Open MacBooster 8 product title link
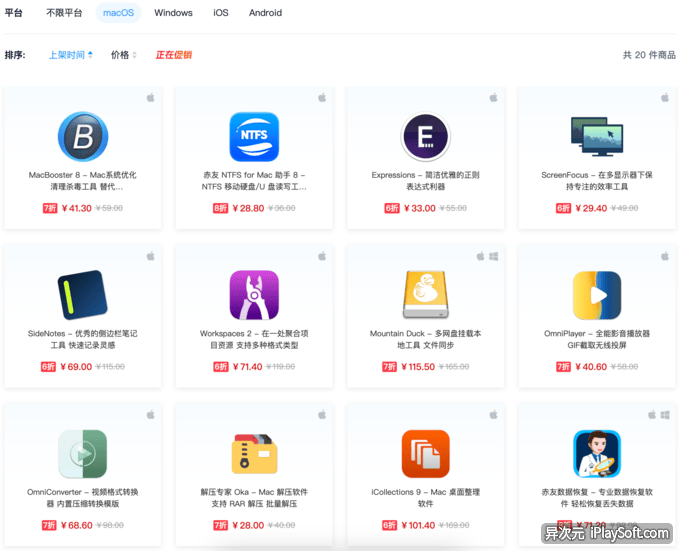 click(83, 181)
